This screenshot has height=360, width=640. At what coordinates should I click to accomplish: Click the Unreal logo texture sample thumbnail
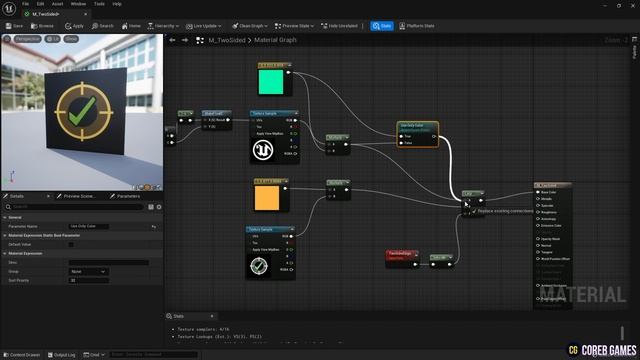[263, 150]
